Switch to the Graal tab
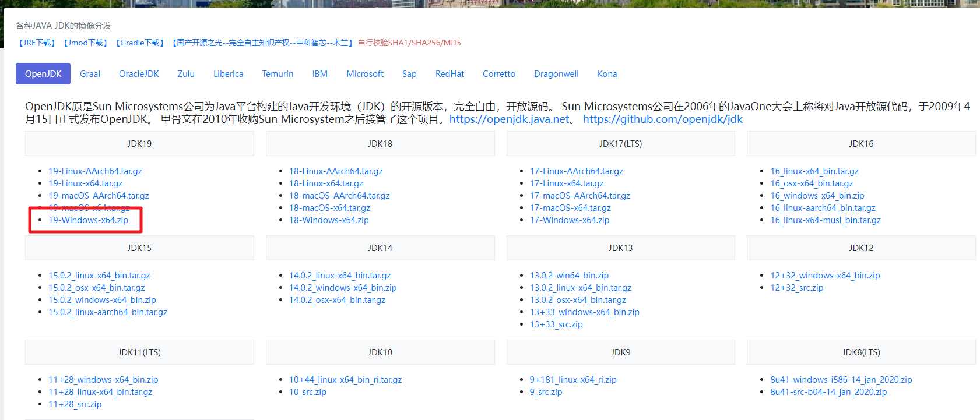The width and height of the screenshot is (980, 420). [x=90, y=74]
